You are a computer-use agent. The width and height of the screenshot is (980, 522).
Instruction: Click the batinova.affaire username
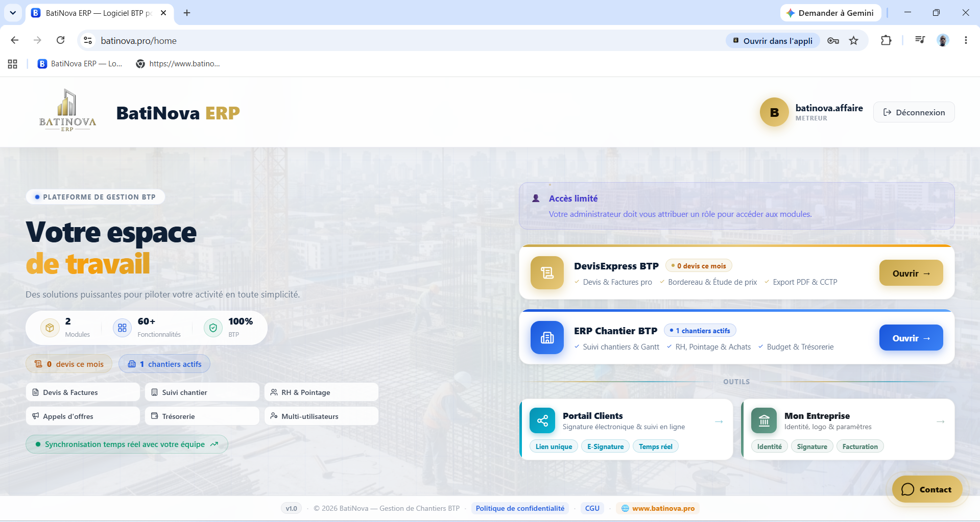click(x=829, y=108)
